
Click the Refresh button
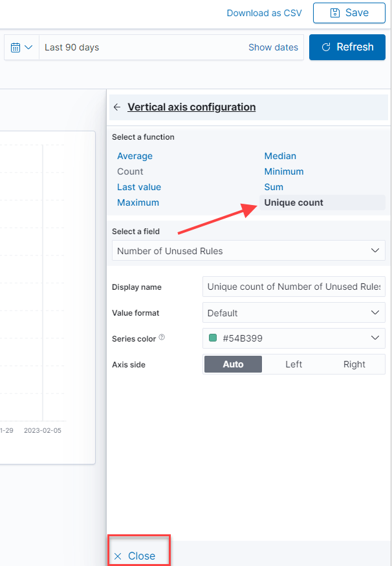347,47
